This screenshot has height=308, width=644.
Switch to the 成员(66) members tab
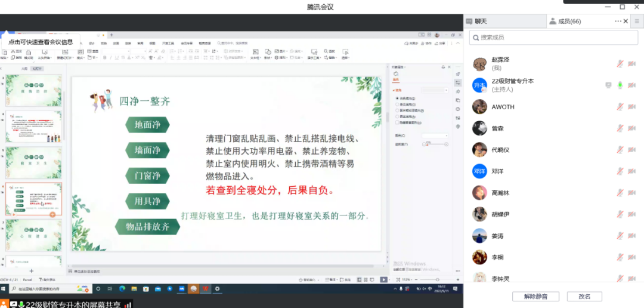click(569, 21)
